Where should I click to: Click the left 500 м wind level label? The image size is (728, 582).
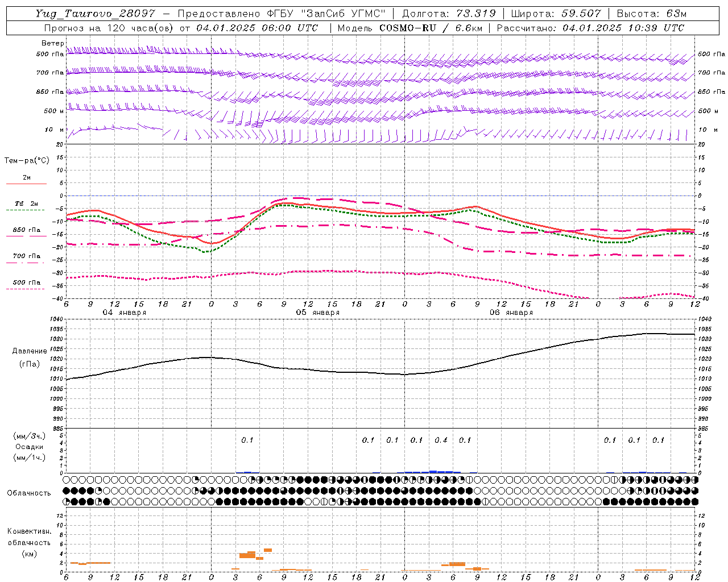pyautogui.click(x=54, y=111)
